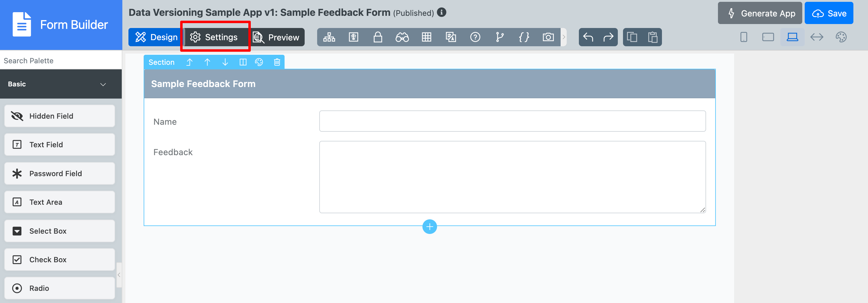The width and height of the screenshot is (868, 303).
Task: Click the Search Palette field
Action: click(x=61, y=61)
